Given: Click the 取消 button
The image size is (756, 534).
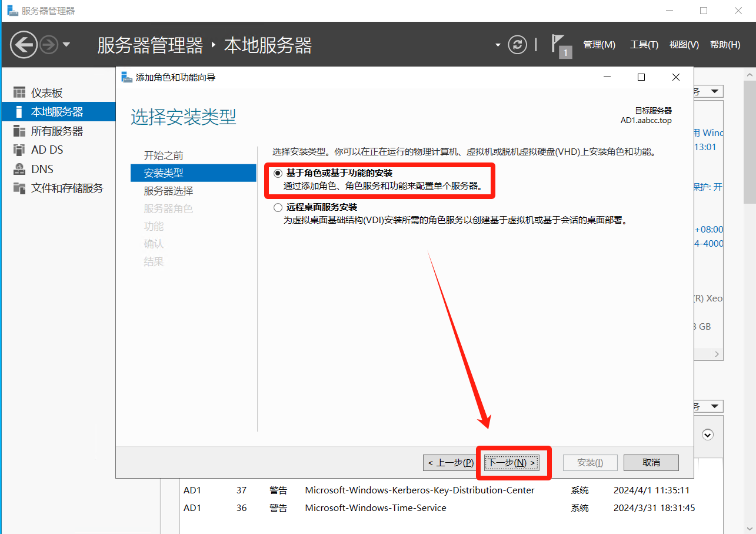Looking at the screenshot, I should 651,463.
